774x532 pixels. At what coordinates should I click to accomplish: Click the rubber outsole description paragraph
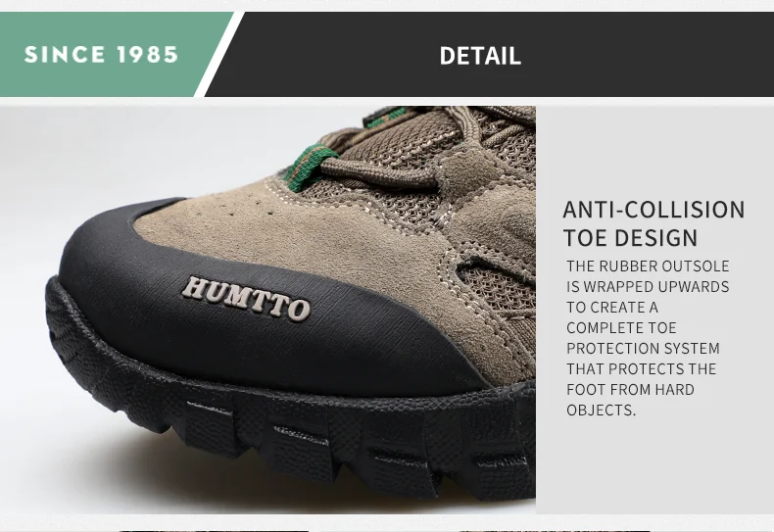click(x=648, y=338)
